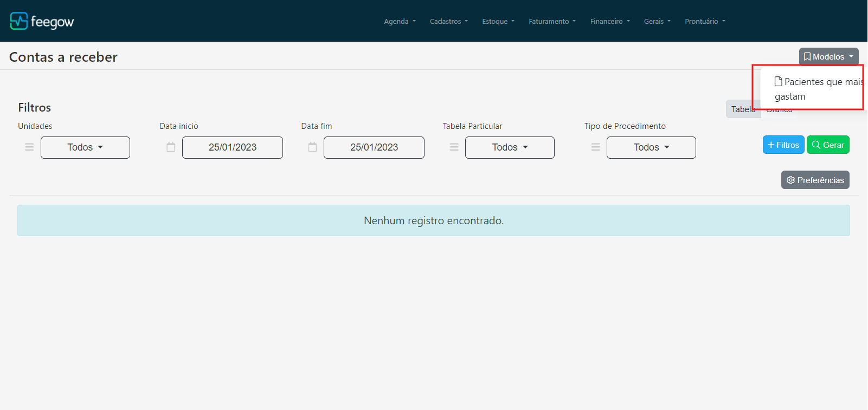
Task: Click the Filtros section title
Action: tap(35, 107)
